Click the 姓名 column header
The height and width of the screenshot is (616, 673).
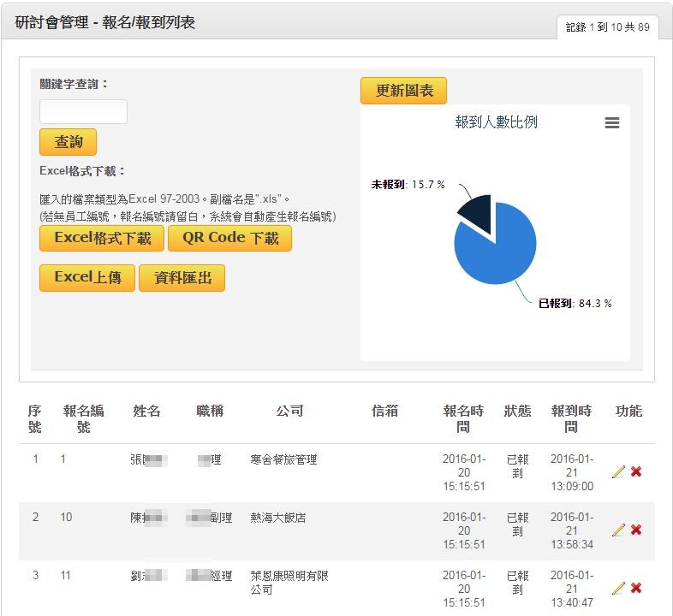(146, 411)
